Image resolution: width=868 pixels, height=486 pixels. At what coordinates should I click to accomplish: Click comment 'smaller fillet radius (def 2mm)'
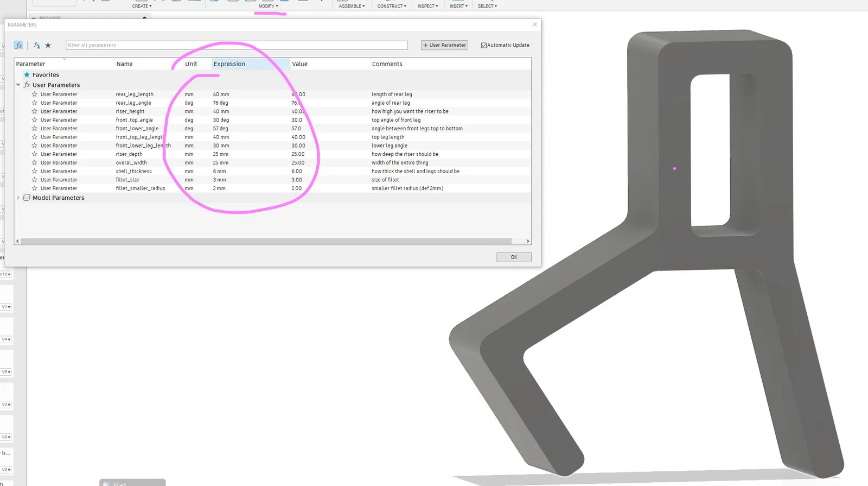[407, 188]
